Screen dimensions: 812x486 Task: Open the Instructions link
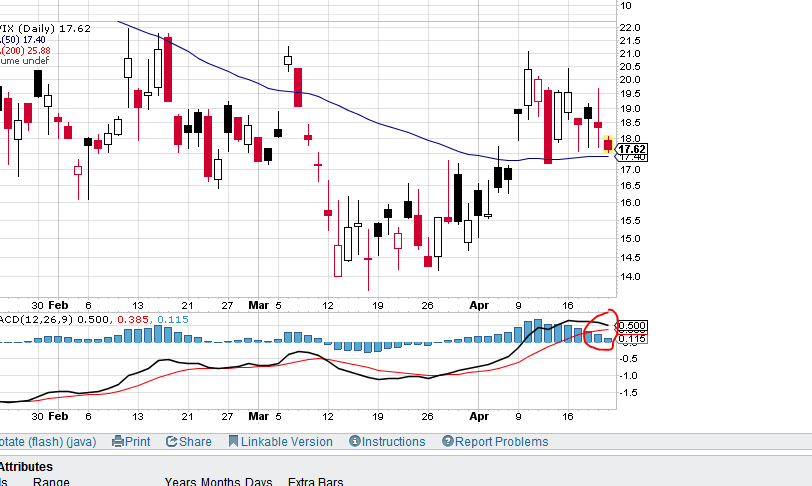[x=393, y=441]
